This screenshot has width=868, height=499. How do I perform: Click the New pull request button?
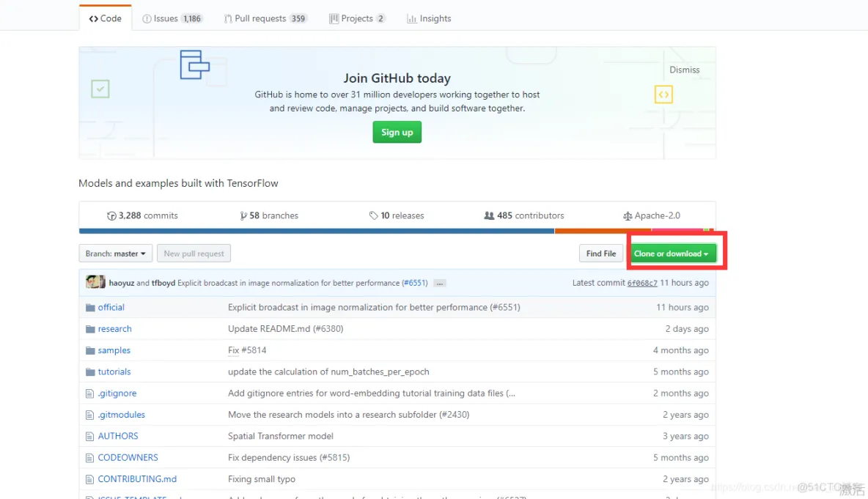(194, 254)
